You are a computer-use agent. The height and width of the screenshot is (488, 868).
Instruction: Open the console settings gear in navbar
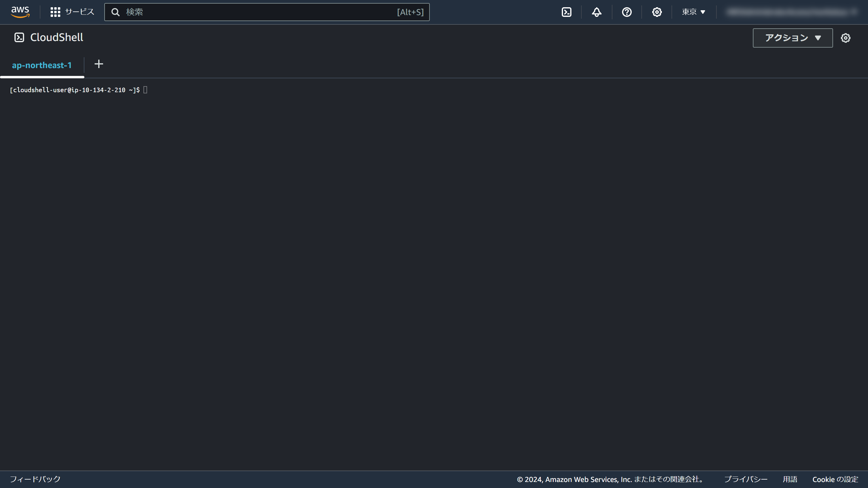656,12
